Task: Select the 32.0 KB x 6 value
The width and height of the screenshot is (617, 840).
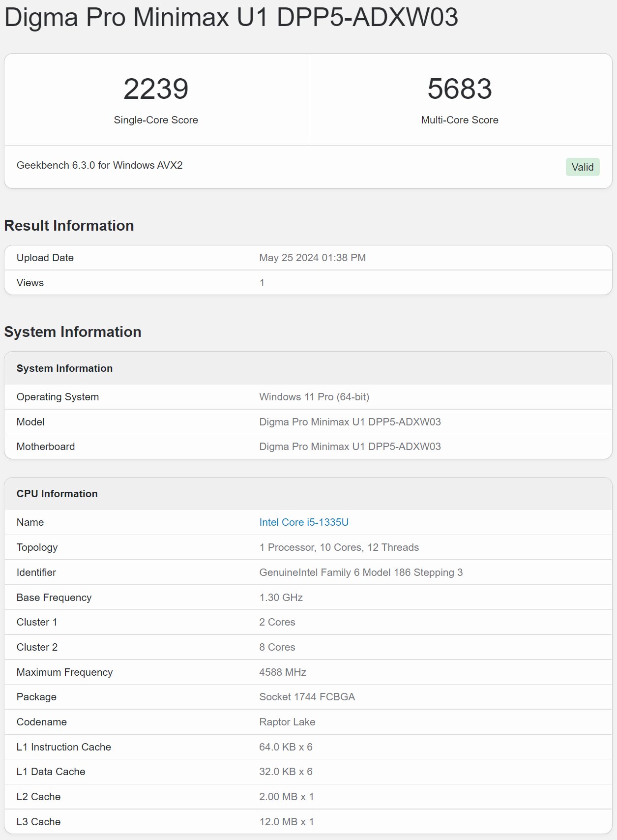Action: (286, 772)
